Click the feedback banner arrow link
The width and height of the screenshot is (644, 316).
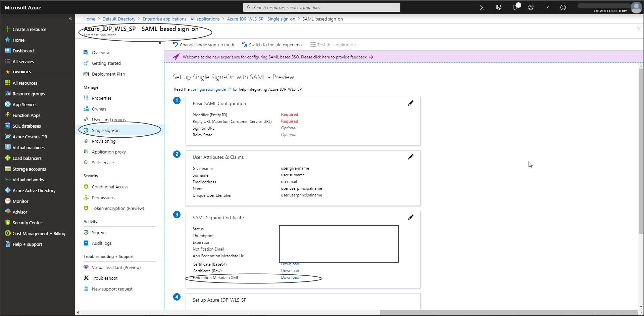point(371,57)
